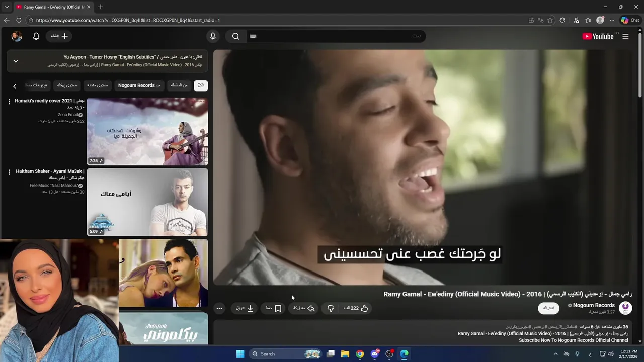Open File Explorer from taskbar
644x362 pixels.
345,354
